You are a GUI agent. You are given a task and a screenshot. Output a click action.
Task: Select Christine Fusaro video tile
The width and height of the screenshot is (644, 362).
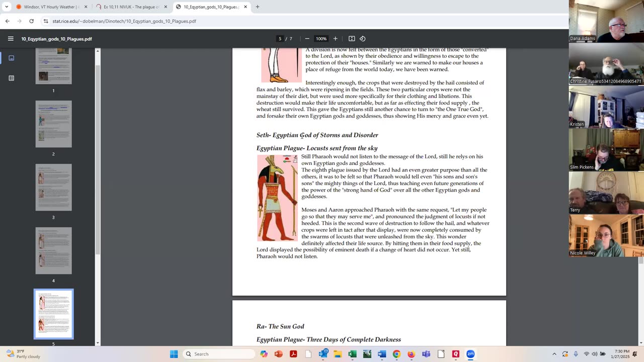click(606, 64)
